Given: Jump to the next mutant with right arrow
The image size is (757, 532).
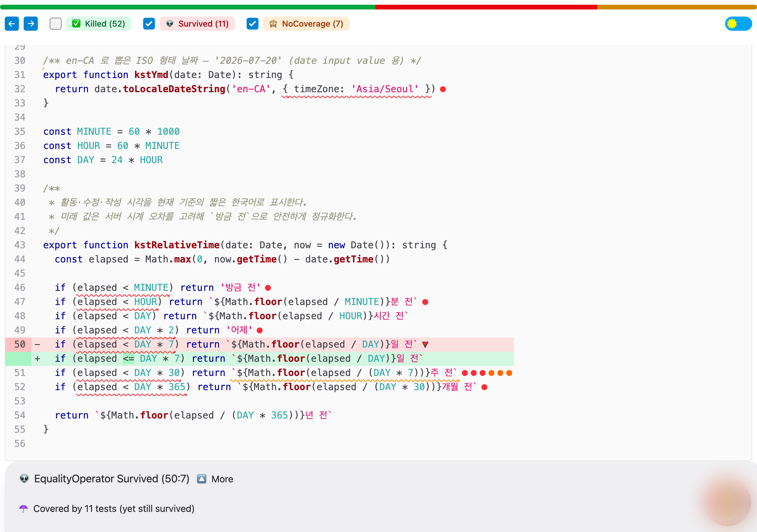Looking at the screenshot, I should click(31, 23).
